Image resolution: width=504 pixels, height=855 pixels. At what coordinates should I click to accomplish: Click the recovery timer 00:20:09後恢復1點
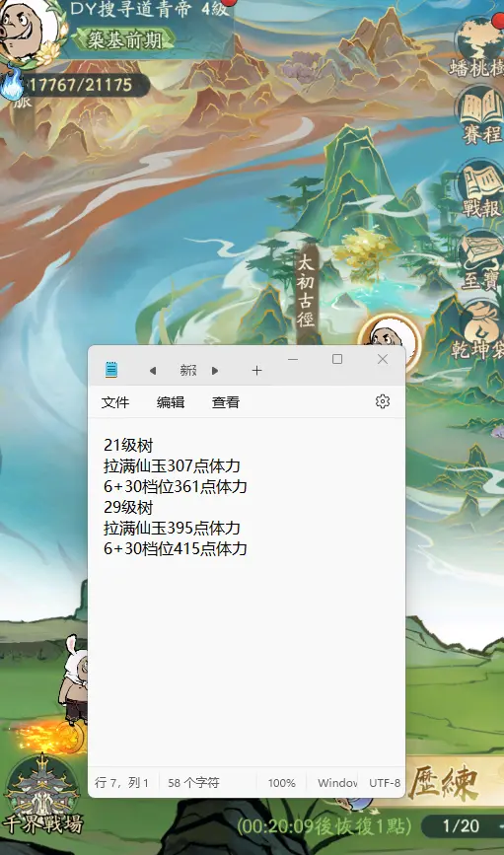[x=324, y=826]
